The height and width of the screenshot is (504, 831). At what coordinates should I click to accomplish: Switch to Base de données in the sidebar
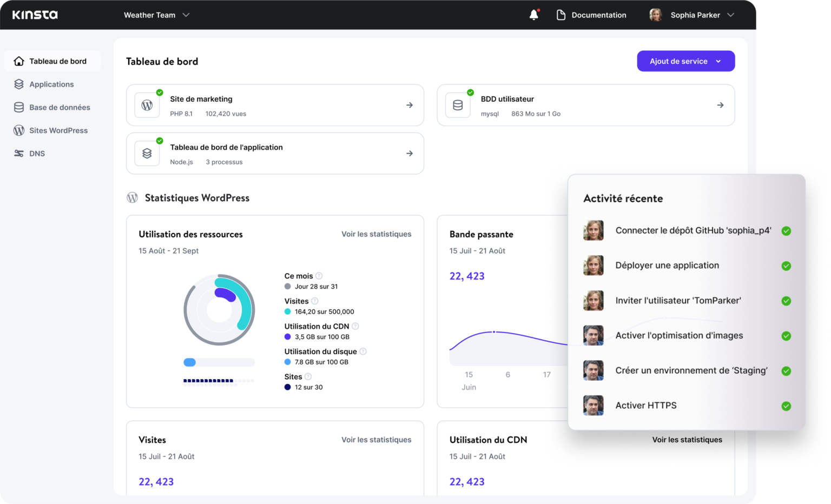pyautogui.click(x=18, y=107)
